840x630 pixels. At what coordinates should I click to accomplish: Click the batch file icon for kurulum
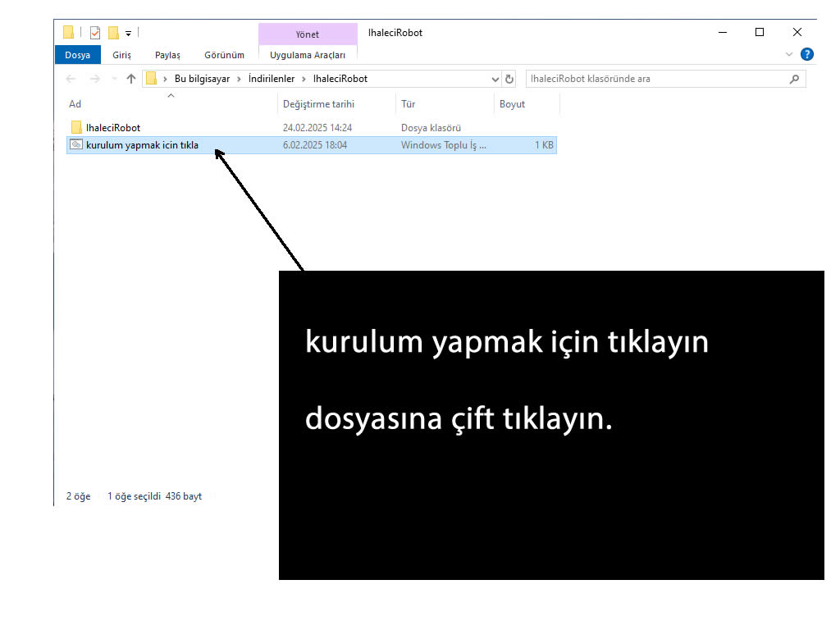(76, 144)
